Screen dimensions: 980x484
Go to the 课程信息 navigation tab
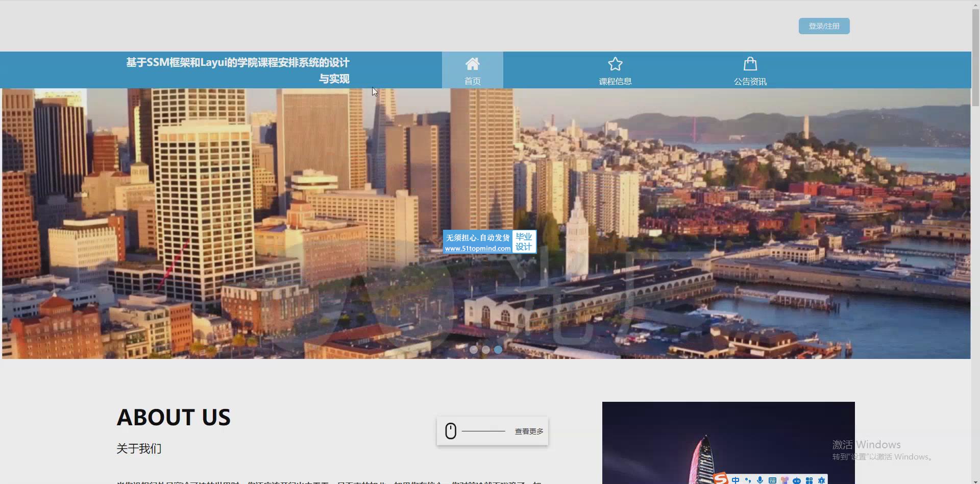(615, 81)
